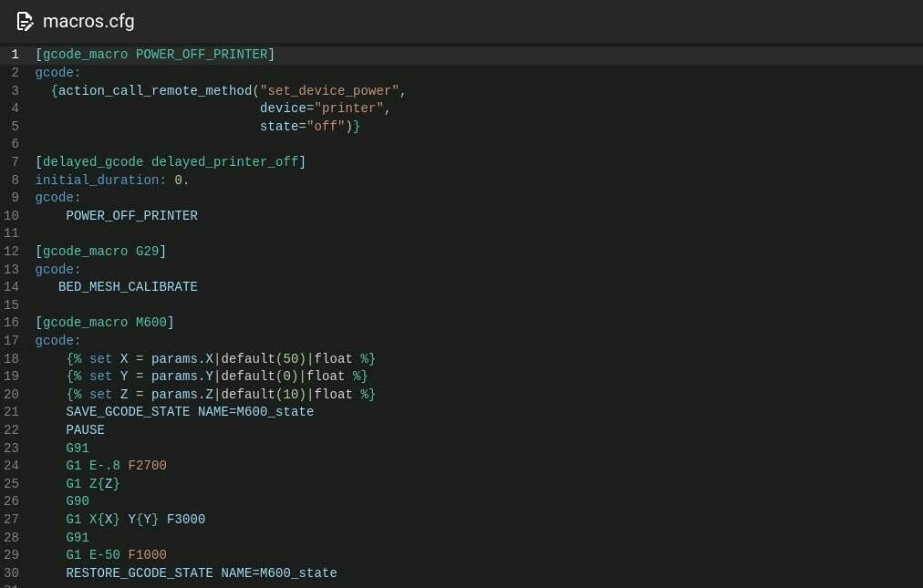The height and width of the screenshot is (588, 923).
Task: Click the G1 E-50 F1000 line
Action: [116, 555]
